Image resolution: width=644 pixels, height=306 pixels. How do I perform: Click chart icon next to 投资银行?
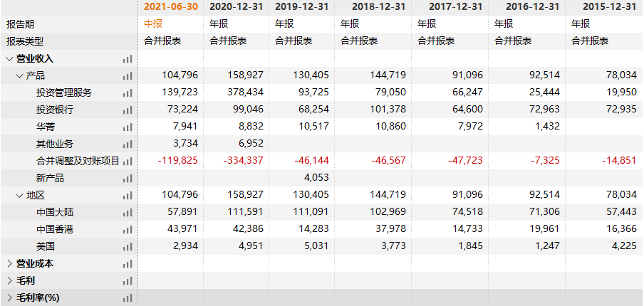(128, 110)
